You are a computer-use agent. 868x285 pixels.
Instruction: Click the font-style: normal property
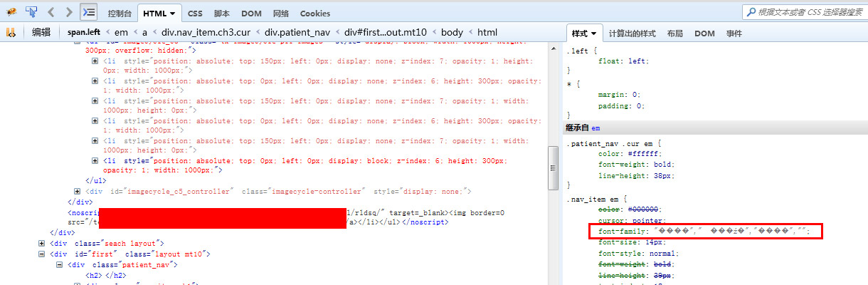639,253
